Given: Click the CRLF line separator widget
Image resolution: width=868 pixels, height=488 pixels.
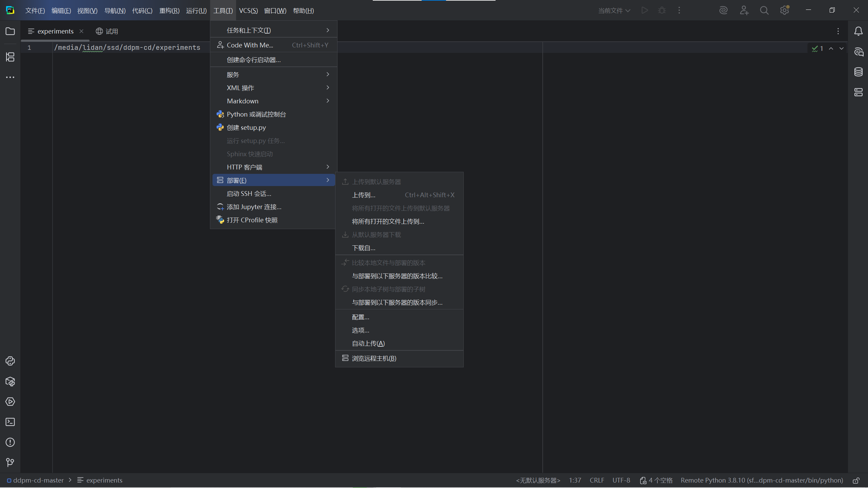Looking at the screenshot, I should [597, 481].
